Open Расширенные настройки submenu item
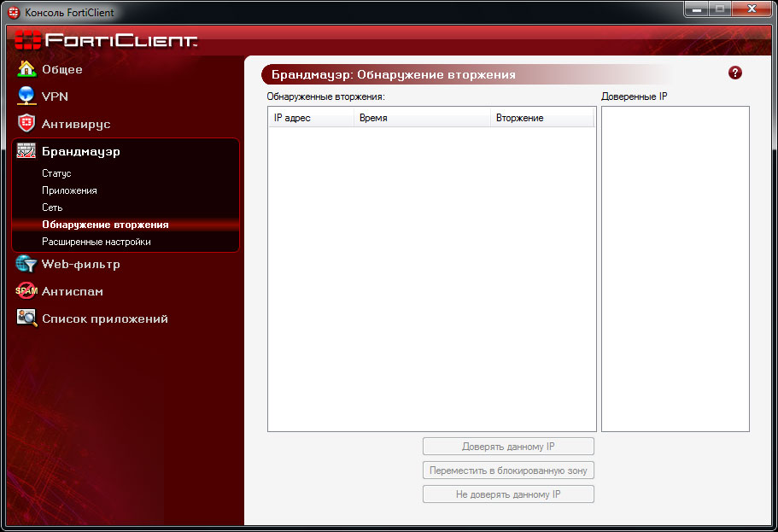The height and width of the screenshot is (532, 778). (97, 242)
